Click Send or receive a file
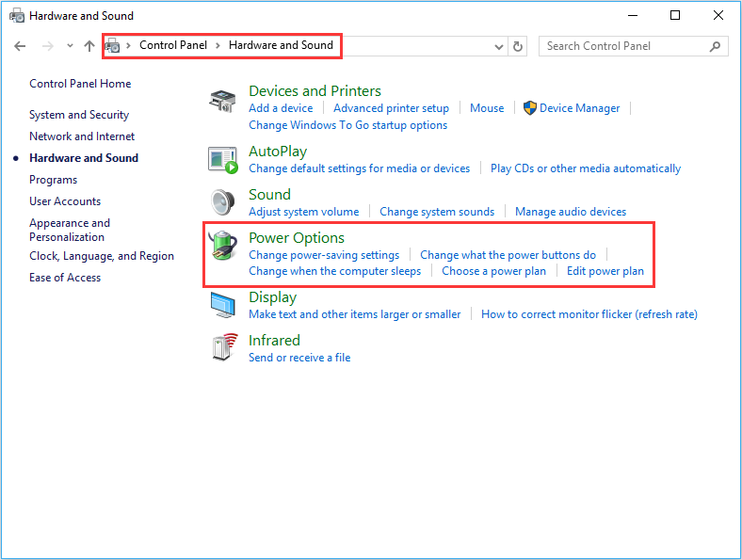 (299, 358)
